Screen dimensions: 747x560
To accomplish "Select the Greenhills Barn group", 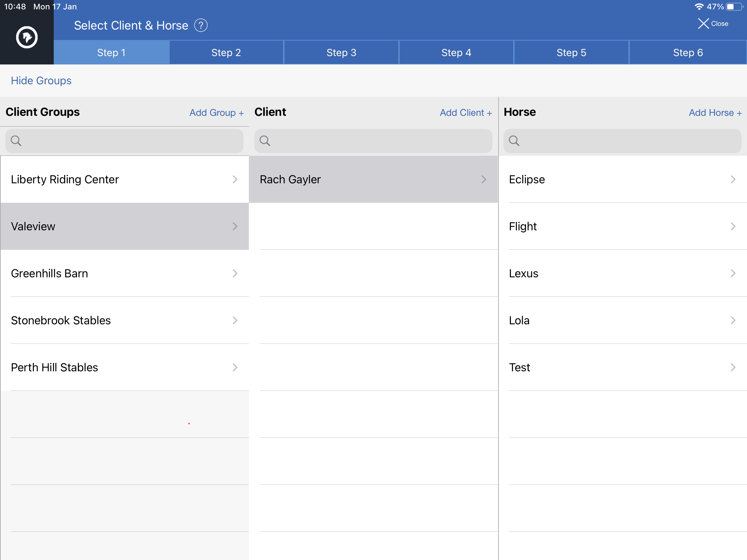I will (125, 273).
